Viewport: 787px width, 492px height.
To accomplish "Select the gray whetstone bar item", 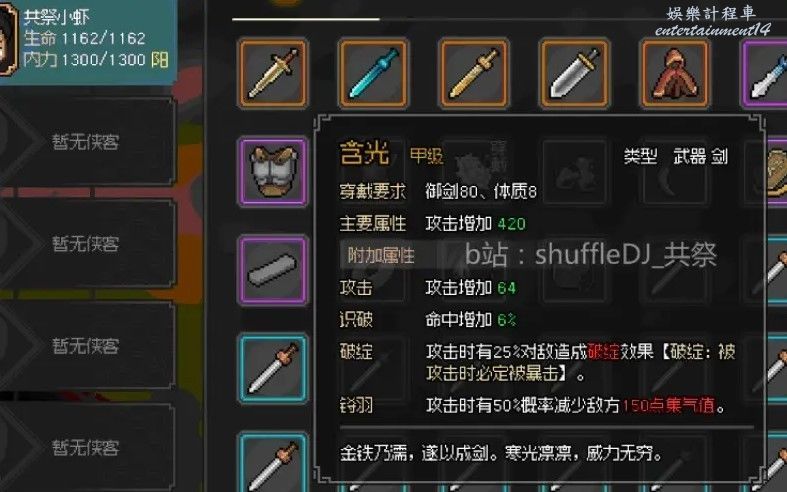I will pyautogui.click(x=273, y=270).
